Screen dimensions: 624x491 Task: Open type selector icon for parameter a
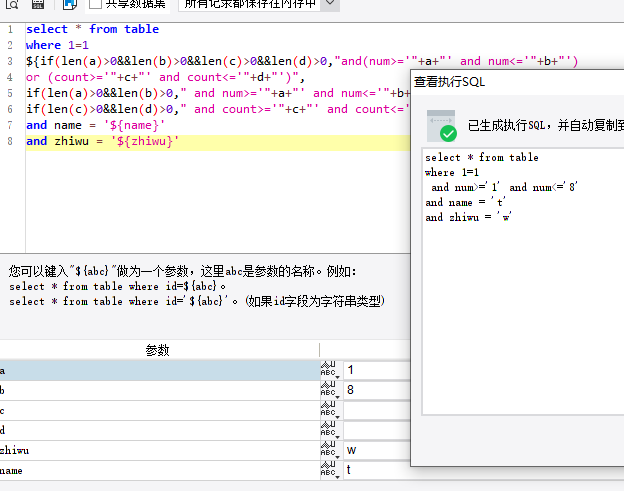[x=330, y=370]
